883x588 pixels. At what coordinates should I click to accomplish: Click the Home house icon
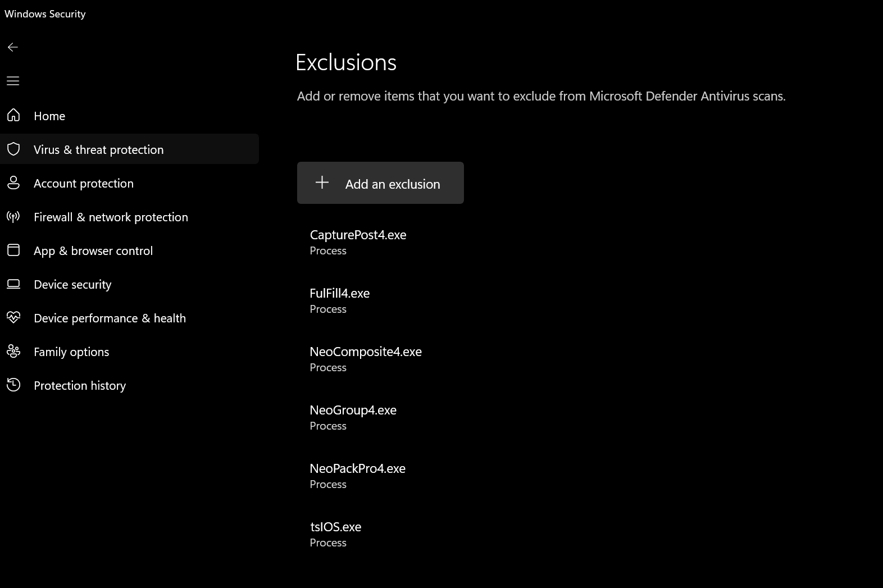point(13,115)
